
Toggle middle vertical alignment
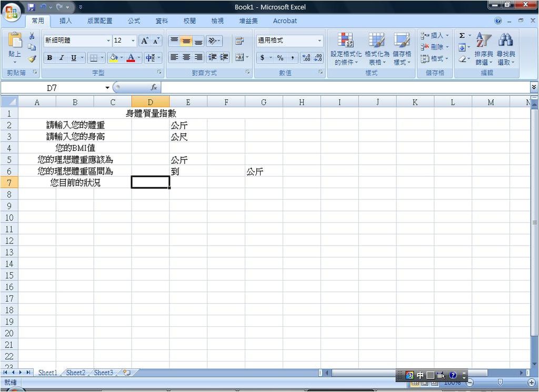(x=186, y=41)
